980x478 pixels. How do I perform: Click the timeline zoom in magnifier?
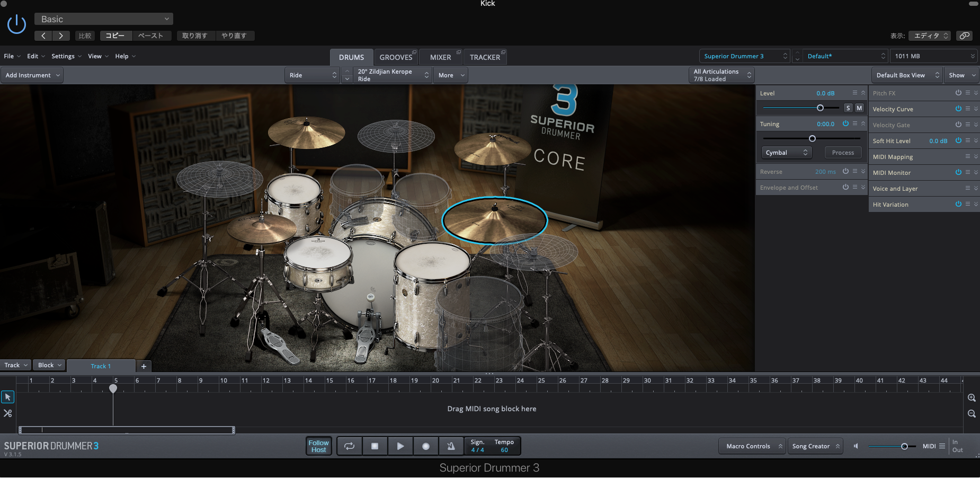coord(972,397)
